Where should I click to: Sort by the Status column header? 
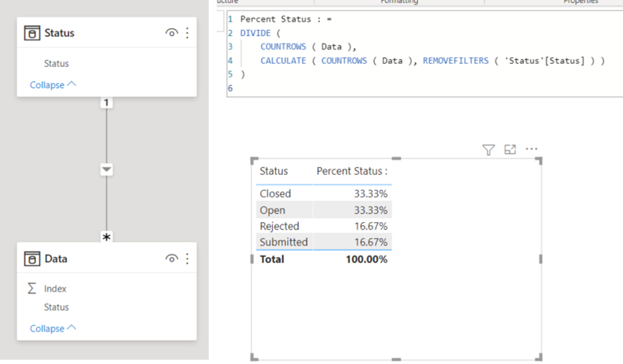(x=274, y=171)
